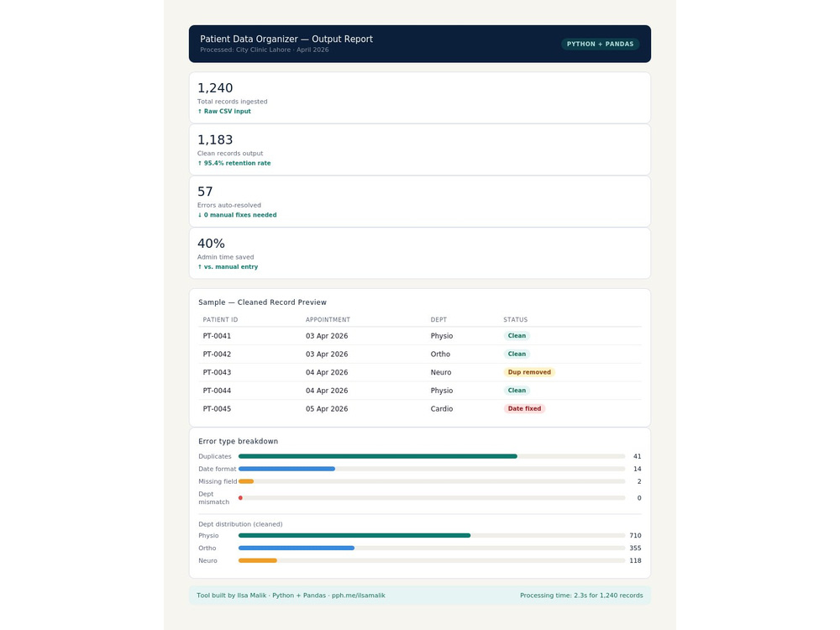Open the pph.me/ilsamalik footer link
Screen dimensions: 840x630
pyautogui.click(x=358, y=596)
